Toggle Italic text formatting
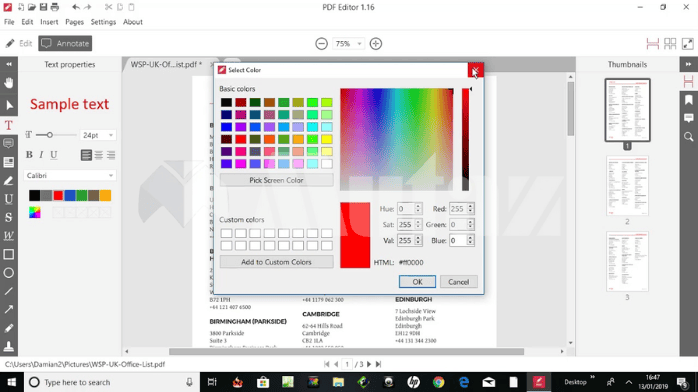 click(41, 154)
